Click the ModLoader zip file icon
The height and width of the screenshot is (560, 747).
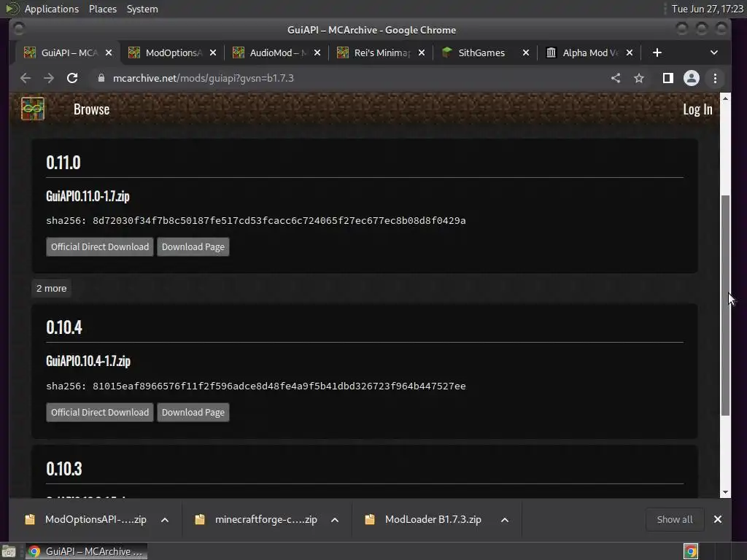[x=370, y=519]
